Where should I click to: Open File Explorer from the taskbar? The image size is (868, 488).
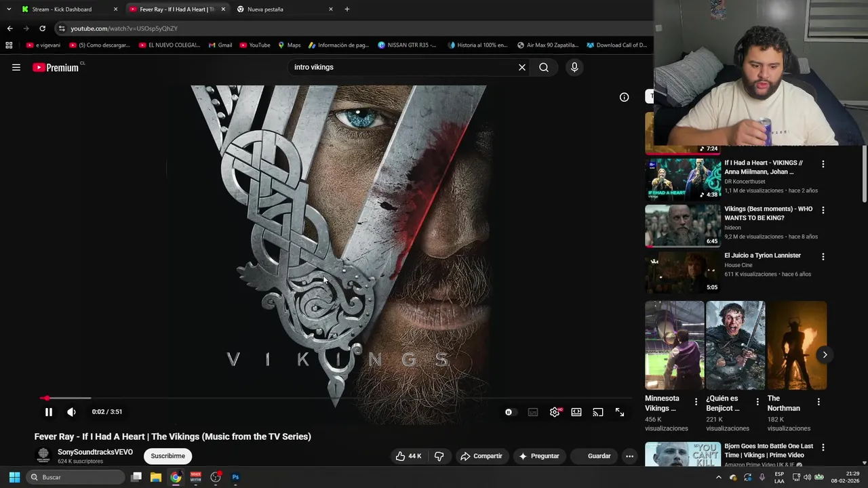[156, 477]
